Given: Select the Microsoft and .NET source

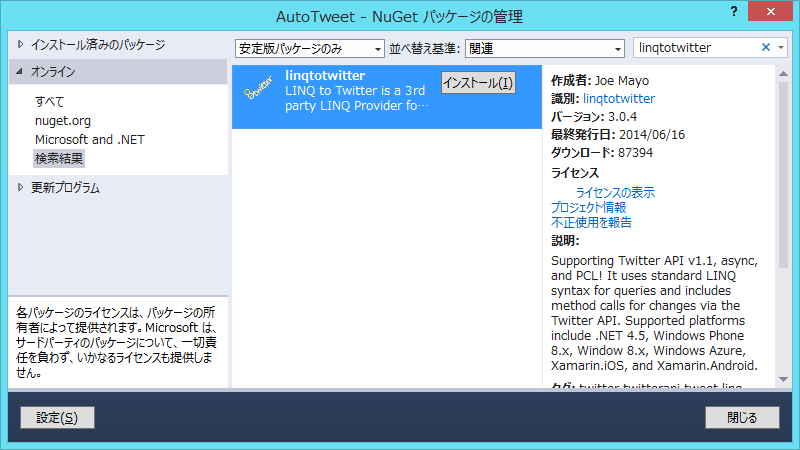Looking at the screenshot, I should point(90,139).
